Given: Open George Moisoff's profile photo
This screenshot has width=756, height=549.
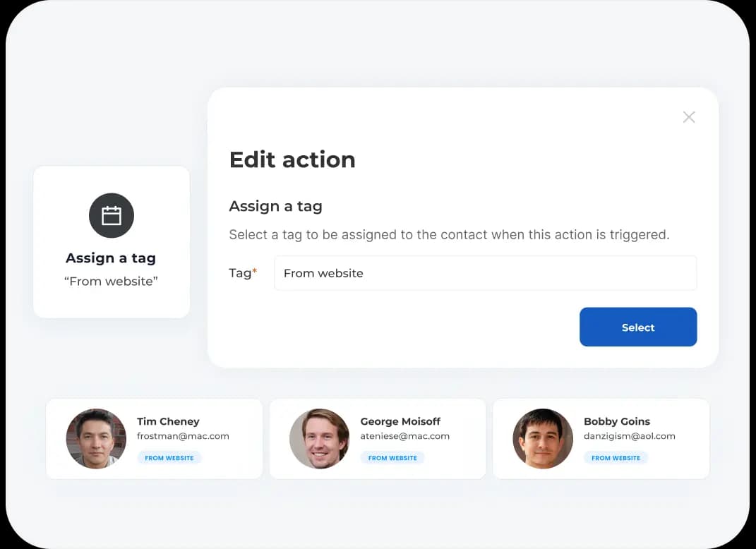Looking at the screenshot, I should pos(319,438).
